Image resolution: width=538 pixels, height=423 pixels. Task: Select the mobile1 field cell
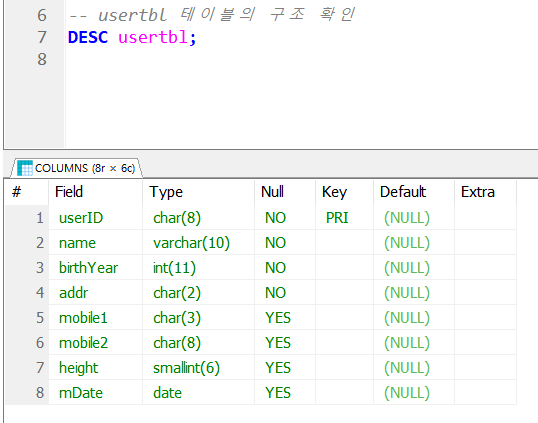(x=95, y=318)
